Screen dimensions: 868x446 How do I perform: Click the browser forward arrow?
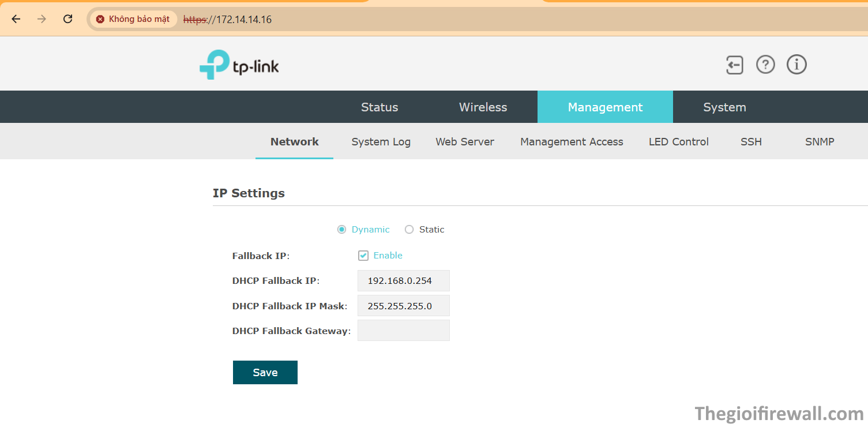click(x=42, y=19)
